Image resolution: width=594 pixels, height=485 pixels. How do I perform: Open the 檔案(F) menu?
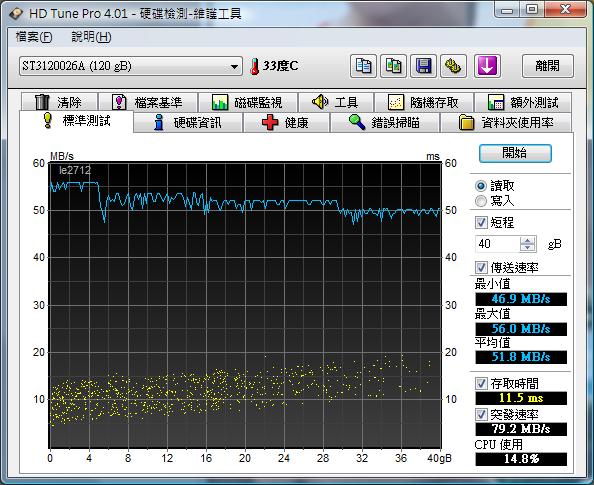(34, 37)
